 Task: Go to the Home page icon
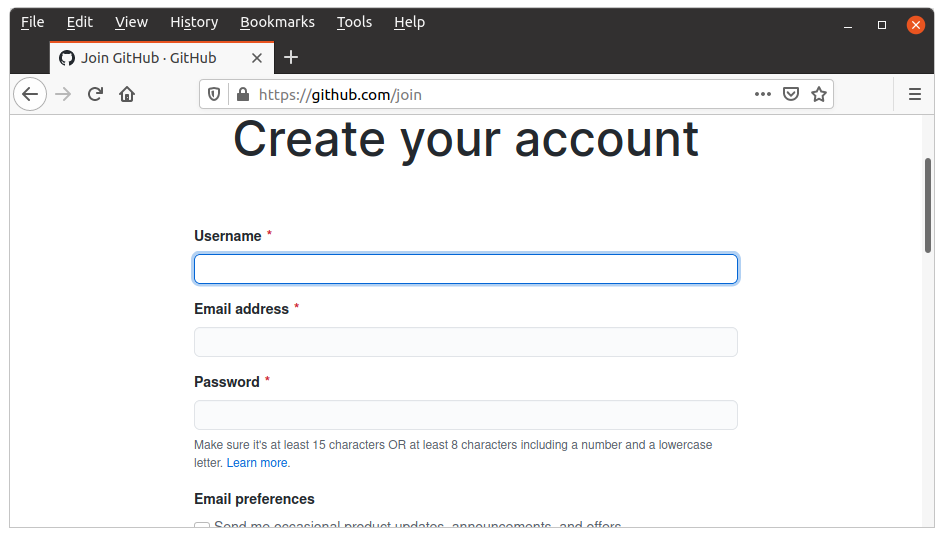point(127,94)
